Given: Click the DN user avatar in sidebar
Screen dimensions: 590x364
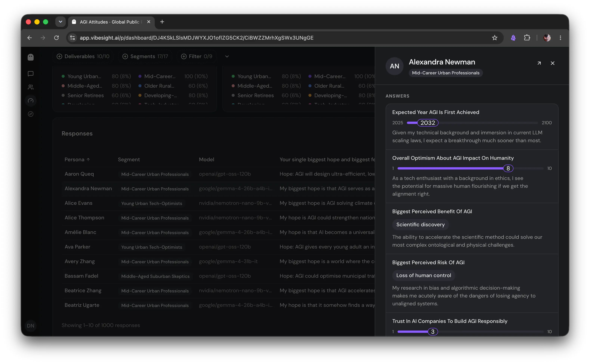Looking at the screenshot, I should pos(31,326).
